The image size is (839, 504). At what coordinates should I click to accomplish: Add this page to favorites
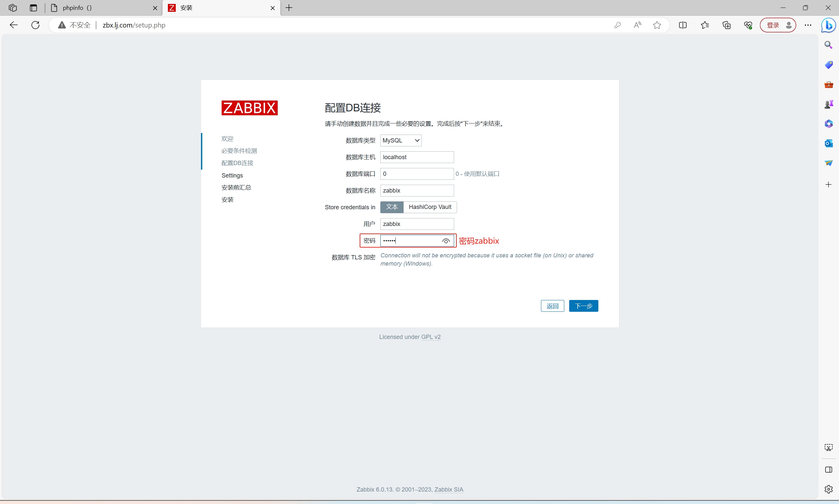pos(657,25)
